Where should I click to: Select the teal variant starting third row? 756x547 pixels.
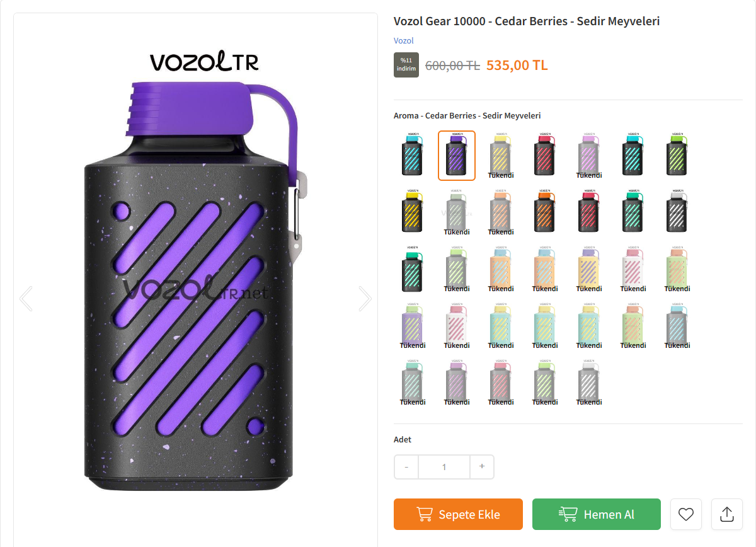click(x=413, y=269)
